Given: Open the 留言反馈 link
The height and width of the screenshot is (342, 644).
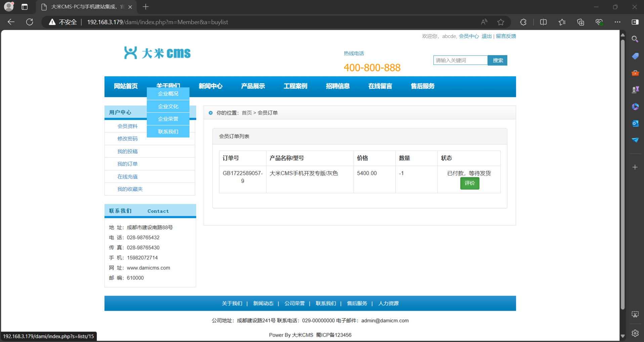Looking at the screenshot, I should (506, 36).
